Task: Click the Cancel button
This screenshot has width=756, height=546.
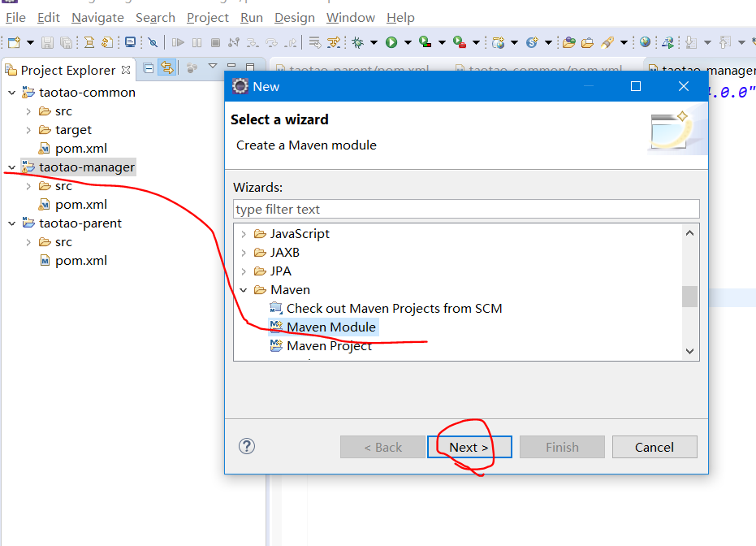Action: coord(654,447)
